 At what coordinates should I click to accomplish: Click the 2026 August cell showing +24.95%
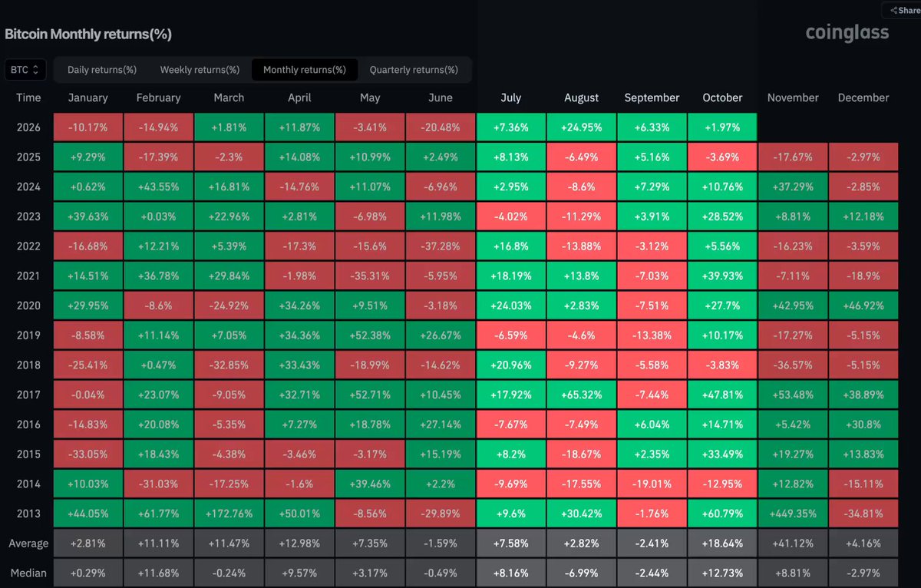tap(581, 127)
